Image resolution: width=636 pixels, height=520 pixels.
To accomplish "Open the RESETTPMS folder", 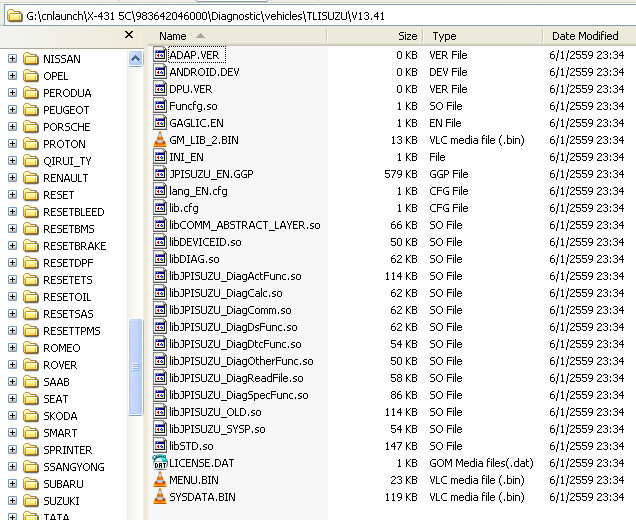I will [x=72, y=331].
